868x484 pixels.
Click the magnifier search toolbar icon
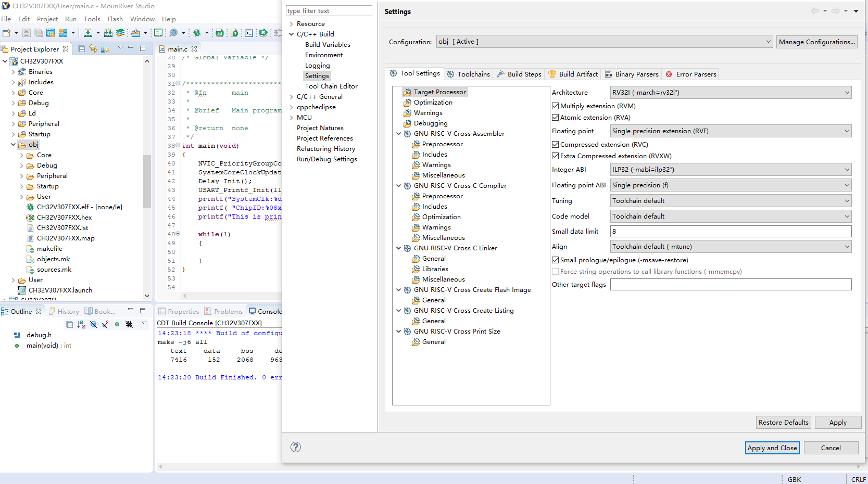(x=173, y=33)
